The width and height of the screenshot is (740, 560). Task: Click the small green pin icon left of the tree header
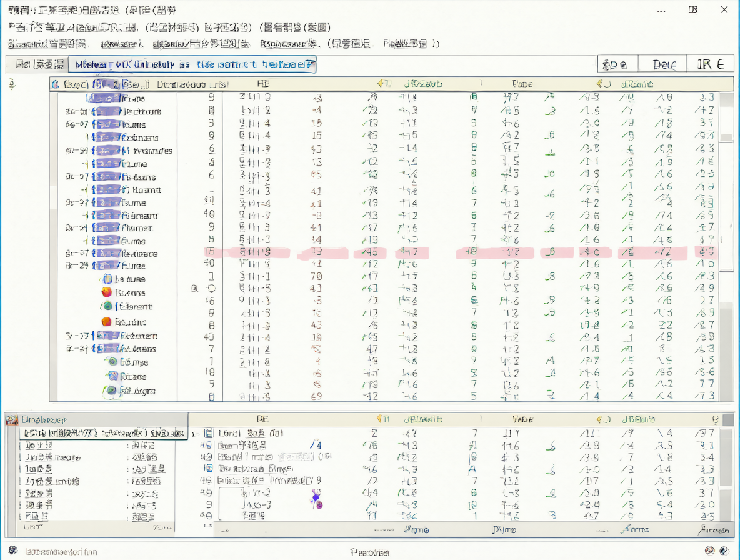[x=12, y=84]
